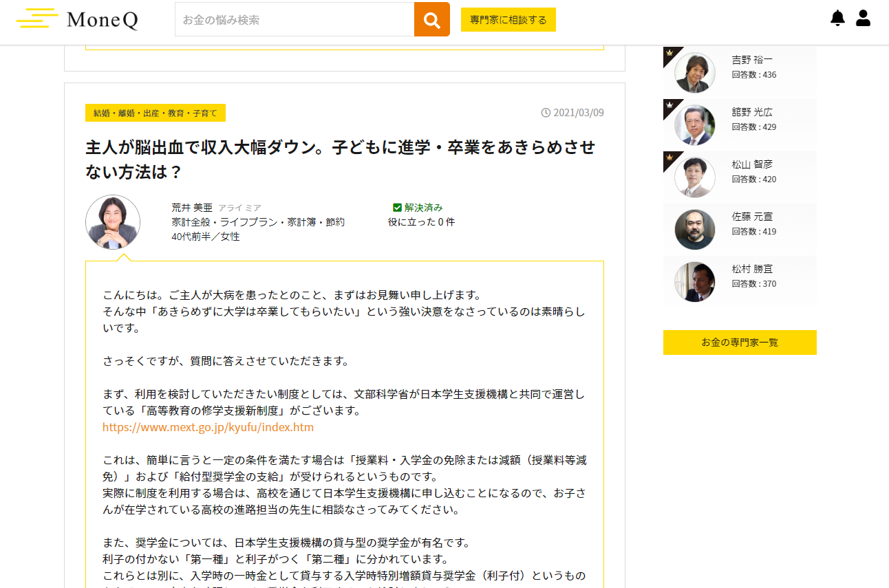889x588 pixels.
Task: Open 松山 智彦 expert photo
Action: click(695, 177)
